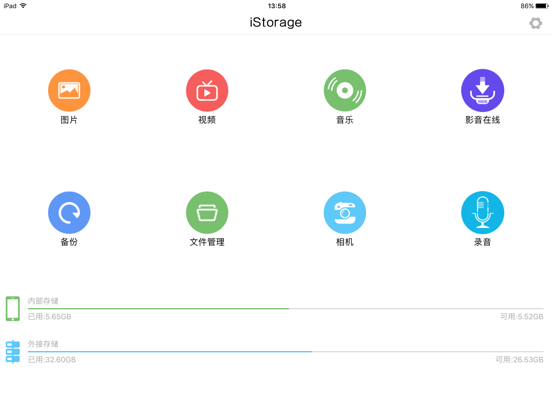Click the 影音在线 label text
The height and width of the screenshot is (414, 552).
[x=483, y=120]
